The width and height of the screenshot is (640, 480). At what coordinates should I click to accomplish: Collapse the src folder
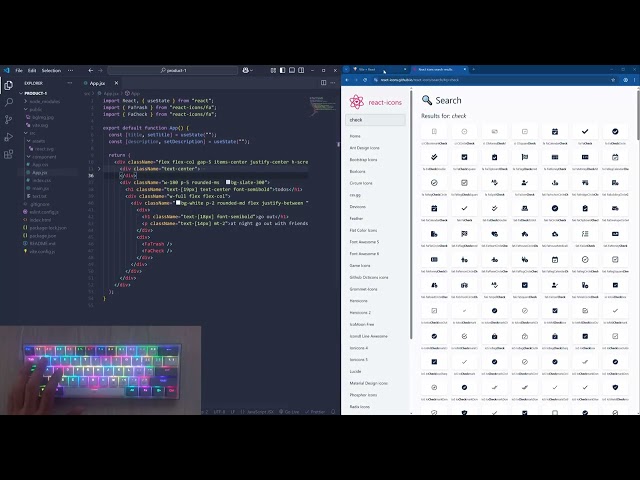tap(26, 133)
